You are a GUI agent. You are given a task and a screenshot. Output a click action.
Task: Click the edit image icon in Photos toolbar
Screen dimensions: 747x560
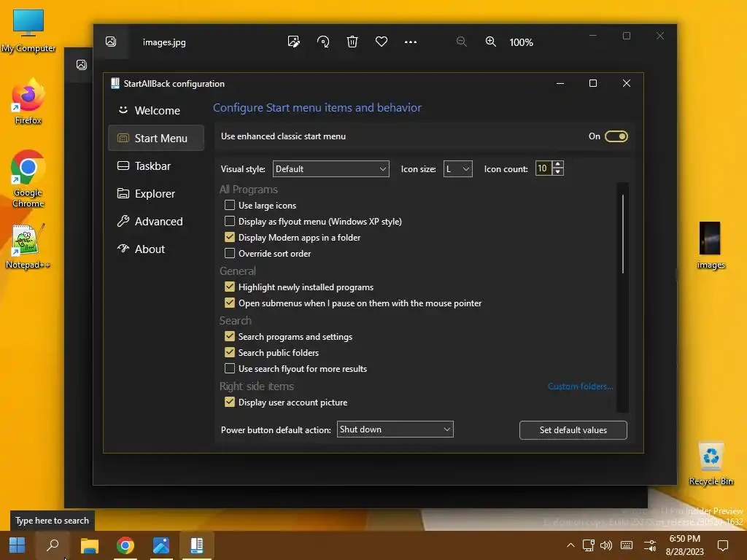point(294,42)
